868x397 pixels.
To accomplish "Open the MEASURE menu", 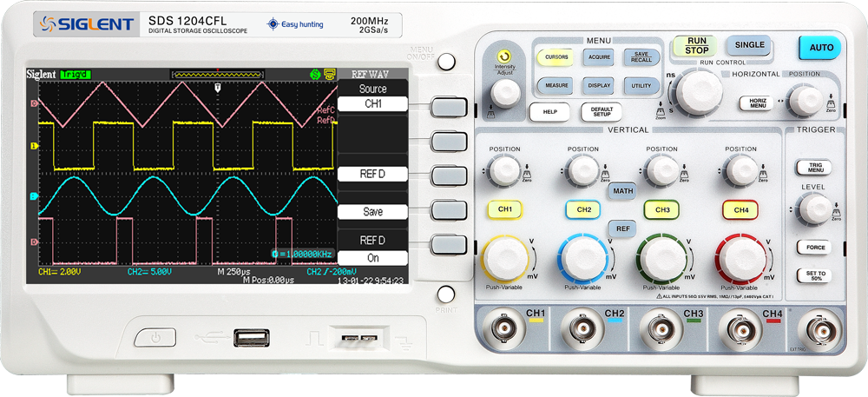I will [555, 86].
